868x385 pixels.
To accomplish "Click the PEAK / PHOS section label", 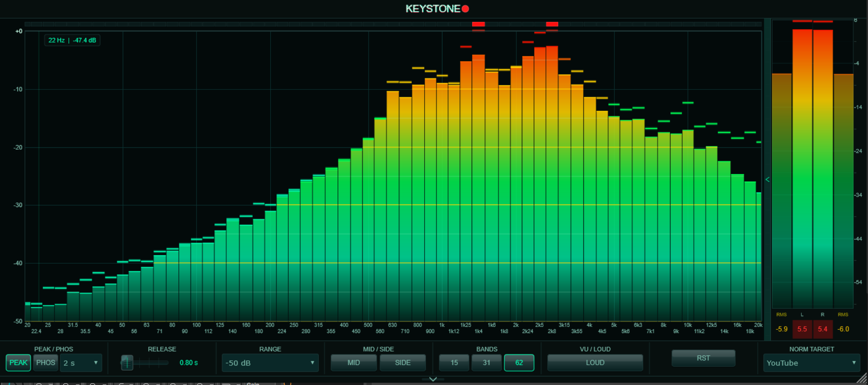I will [53, 349].
